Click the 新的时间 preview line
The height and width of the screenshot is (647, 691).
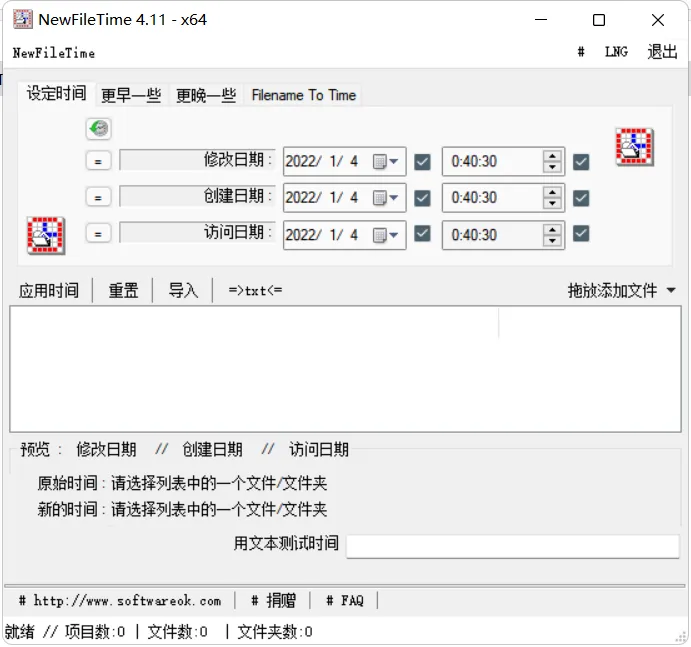coord(182,509)
